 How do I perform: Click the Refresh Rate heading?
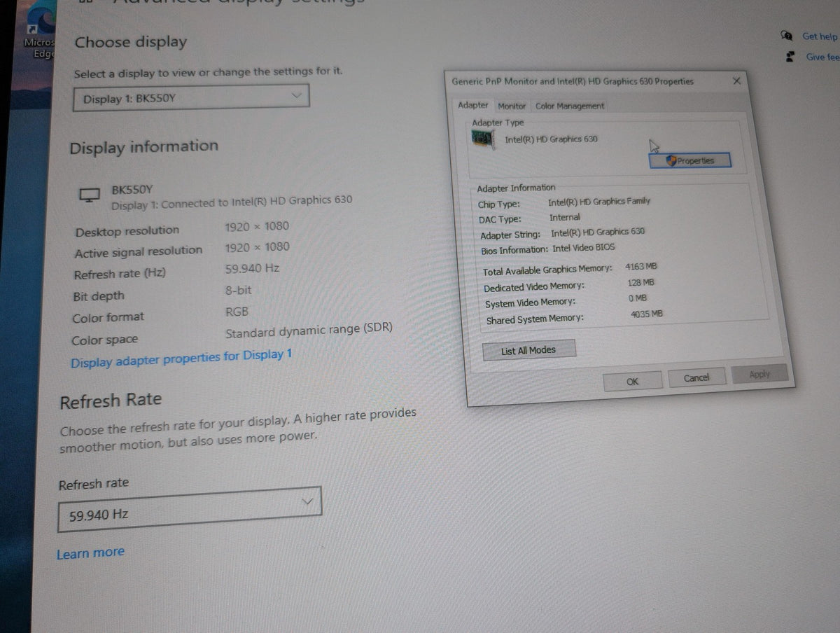[111, 401]
